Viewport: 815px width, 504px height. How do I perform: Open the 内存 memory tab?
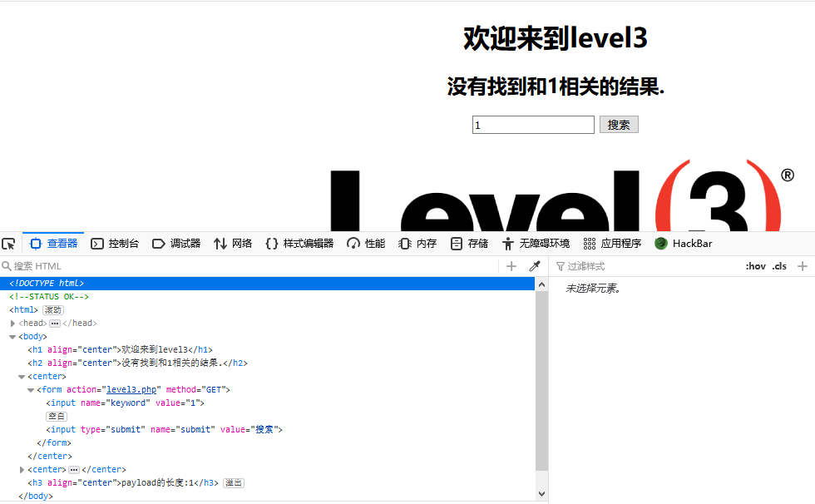click(417, 244)
